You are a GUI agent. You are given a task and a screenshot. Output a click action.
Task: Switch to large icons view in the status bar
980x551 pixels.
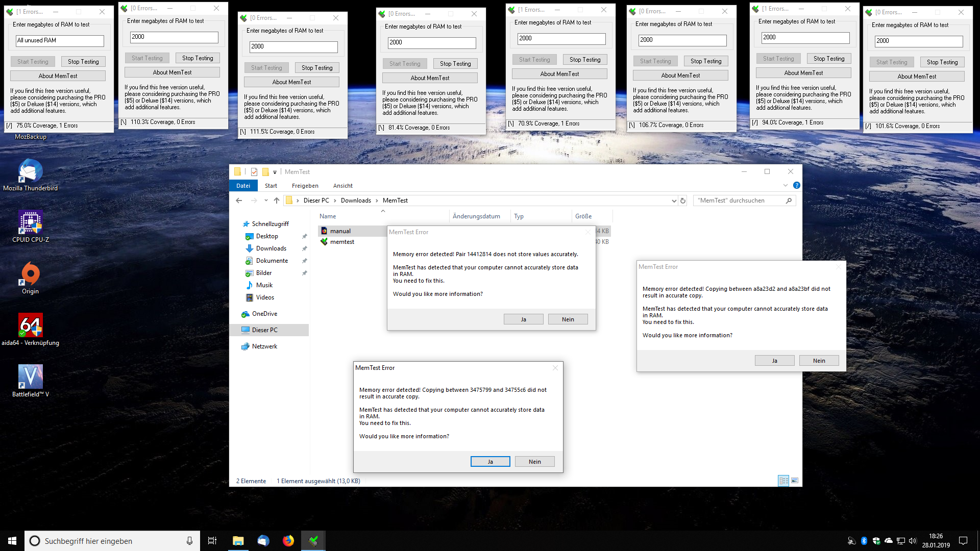click(795, 481)
